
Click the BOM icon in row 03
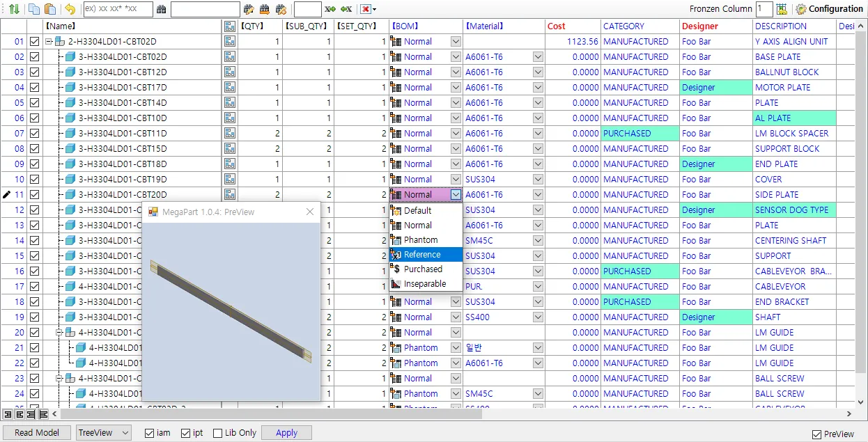pyautogui.click(x=396, y=72)
